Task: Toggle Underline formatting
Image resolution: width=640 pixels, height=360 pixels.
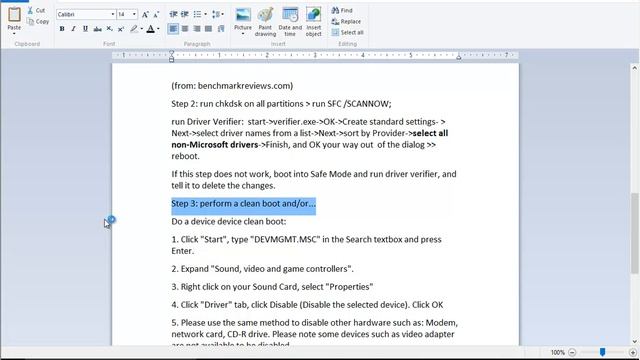Action: click(85, 29)
